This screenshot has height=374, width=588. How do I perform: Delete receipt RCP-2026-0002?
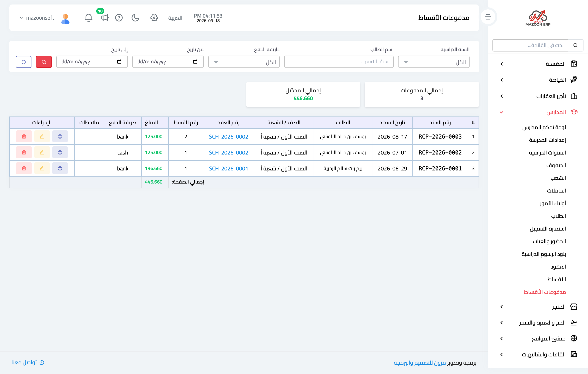pyautogui.click(x=24, y=152)
